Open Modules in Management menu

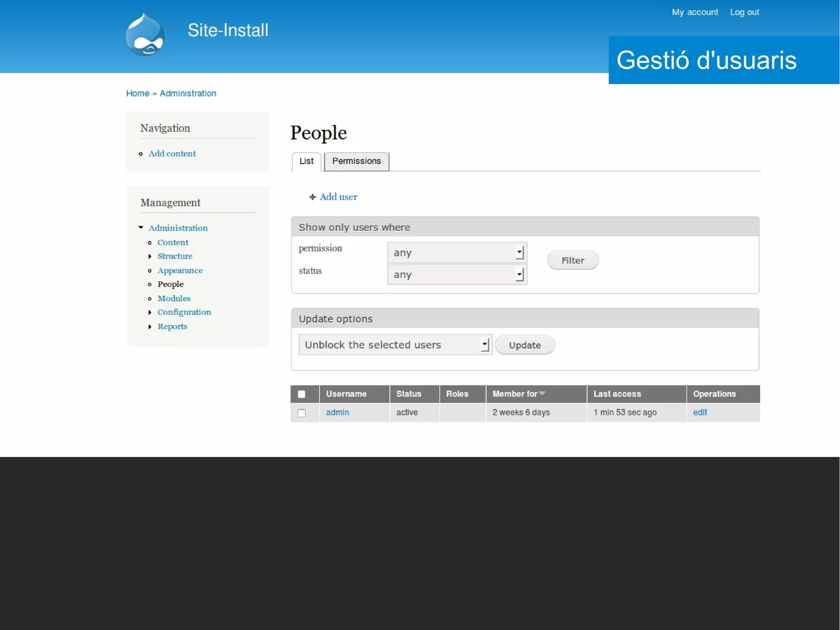pyautogui.click(x=174, y=298)
